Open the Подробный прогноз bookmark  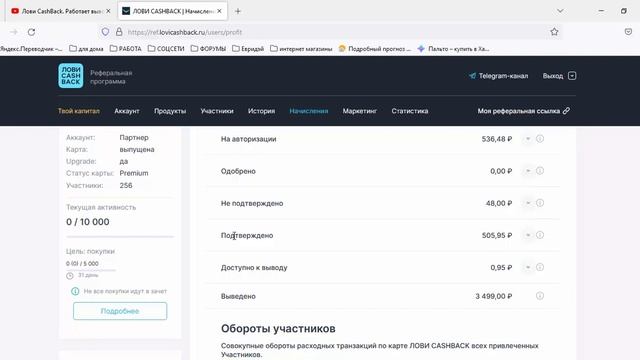375,49
